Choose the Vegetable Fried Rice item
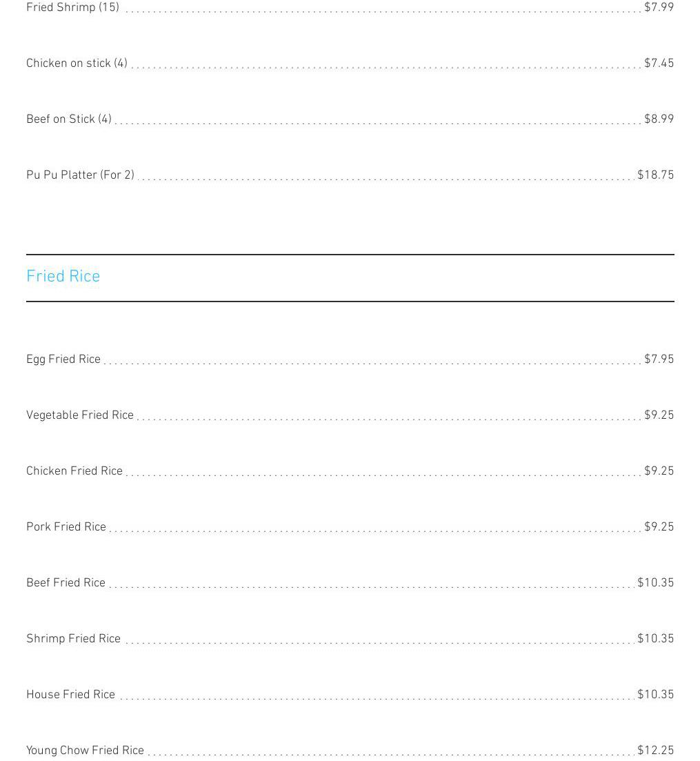This screenshot has height=761, width=700. pos(80,415)
